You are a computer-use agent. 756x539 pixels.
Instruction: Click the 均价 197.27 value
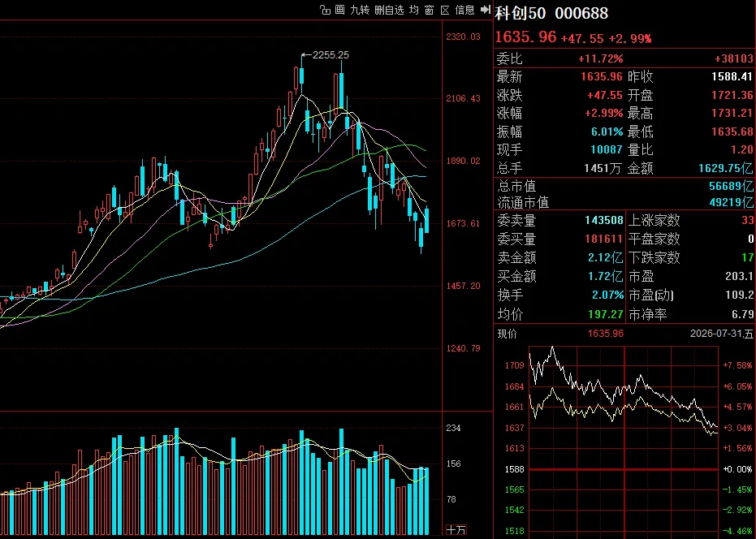click(606, 314)
